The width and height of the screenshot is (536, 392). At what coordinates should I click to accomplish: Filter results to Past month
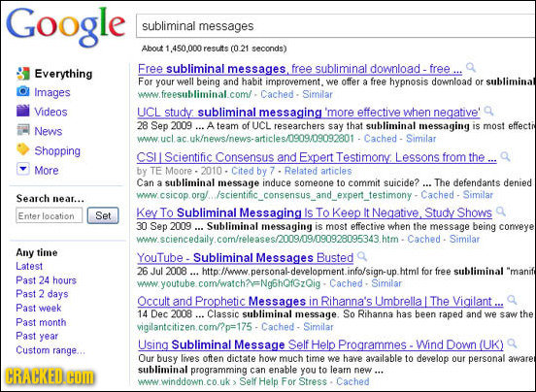(41, 322)
